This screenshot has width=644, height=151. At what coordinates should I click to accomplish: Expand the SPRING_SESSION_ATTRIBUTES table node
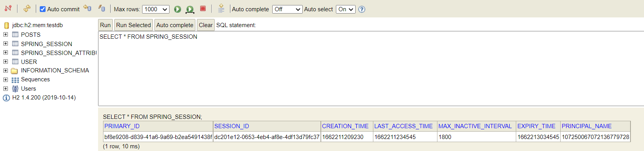click(5, 52)
